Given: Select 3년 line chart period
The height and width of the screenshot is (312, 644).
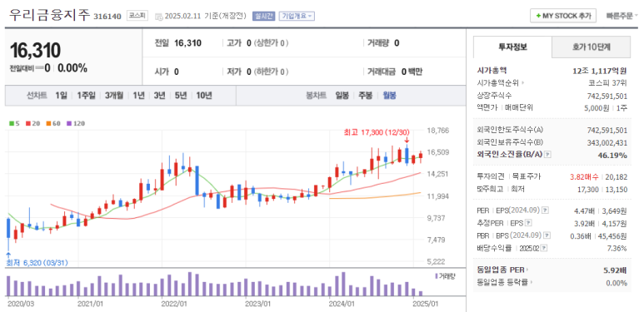Looking at the screenshot, I should point(159,96).
